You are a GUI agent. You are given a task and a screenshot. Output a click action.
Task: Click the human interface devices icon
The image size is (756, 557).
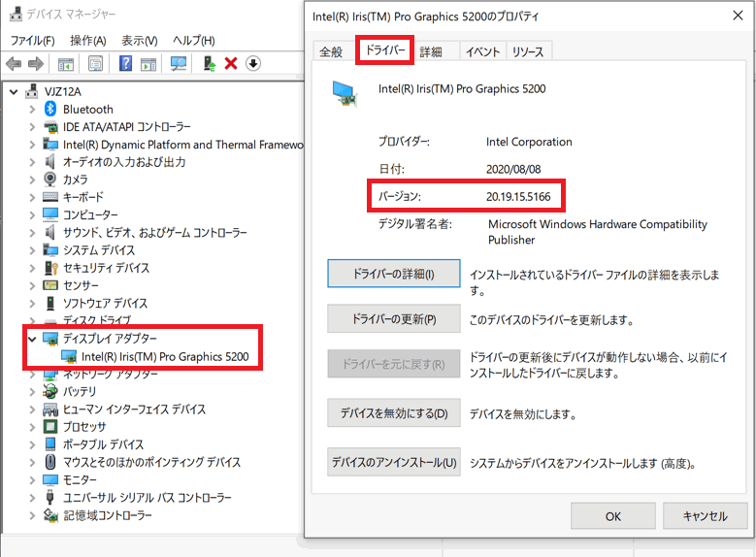point(50,410)
